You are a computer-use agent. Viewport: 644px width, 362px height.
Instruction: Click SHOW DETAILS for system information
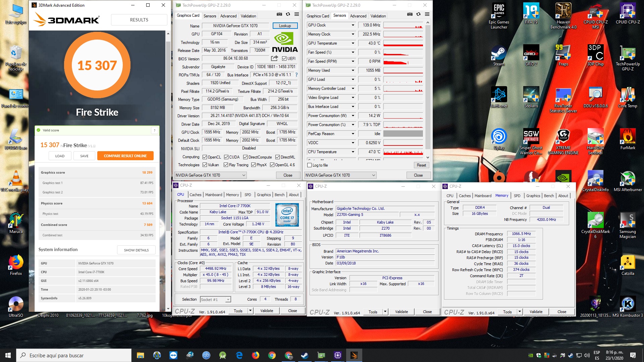point(136,250)
